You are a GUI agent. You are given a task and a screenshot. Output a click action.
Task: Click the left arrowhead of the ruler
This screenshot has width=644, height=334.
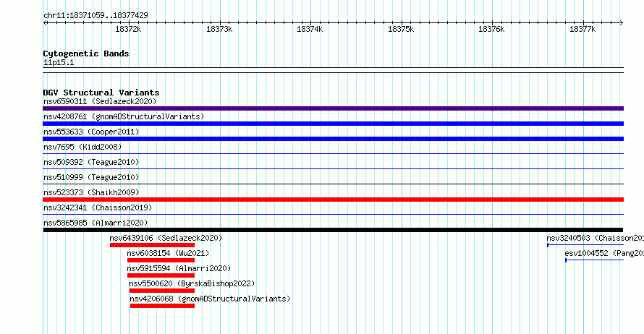[x=45, y=23]
